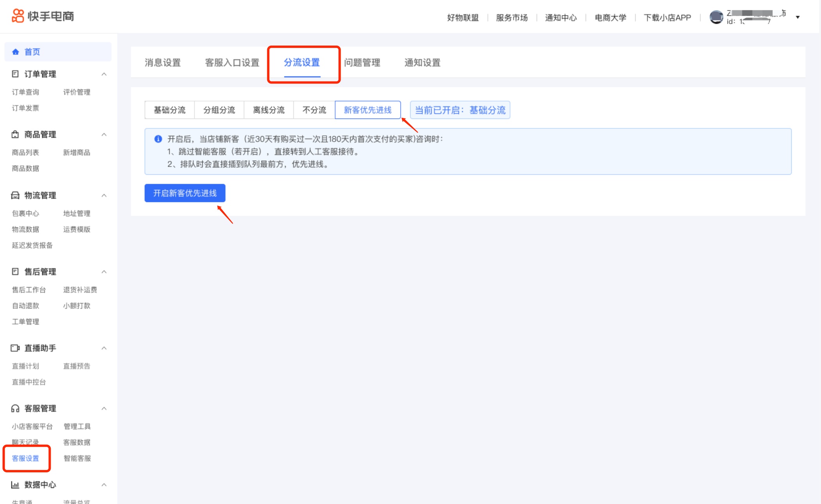Collapse the 订单管理 section chevron

coord(104,74)
